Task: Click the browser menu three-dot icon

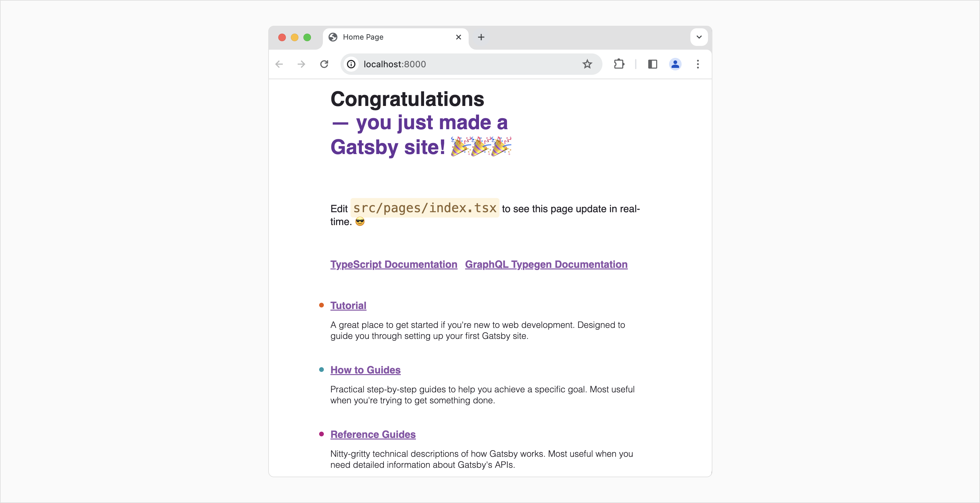Action: [x=698, y=64]
